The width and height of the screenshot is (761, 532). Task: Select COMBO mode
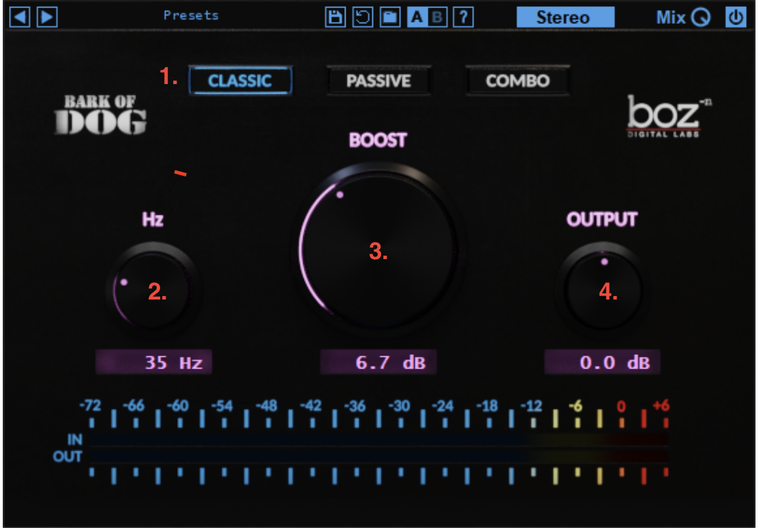point(517,81)
